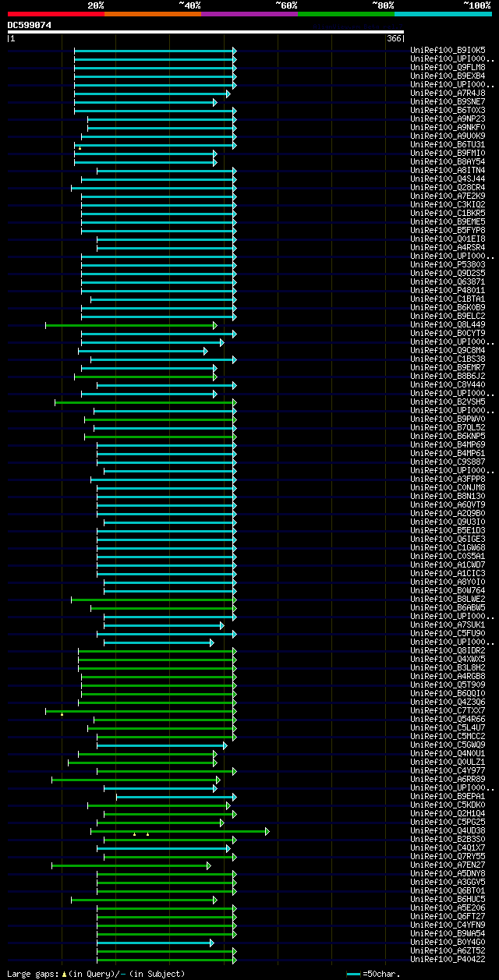This screenshot has width=499, height=980.
Task: Click the green alignment bar for UniRef100_Q8L449
Action: click(131, 325)
